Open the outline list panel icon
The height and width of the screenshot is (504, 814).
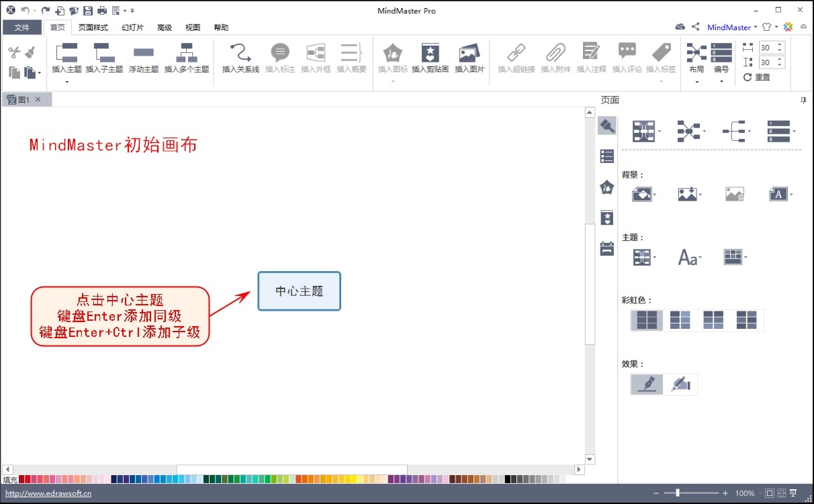pos(607,156)
